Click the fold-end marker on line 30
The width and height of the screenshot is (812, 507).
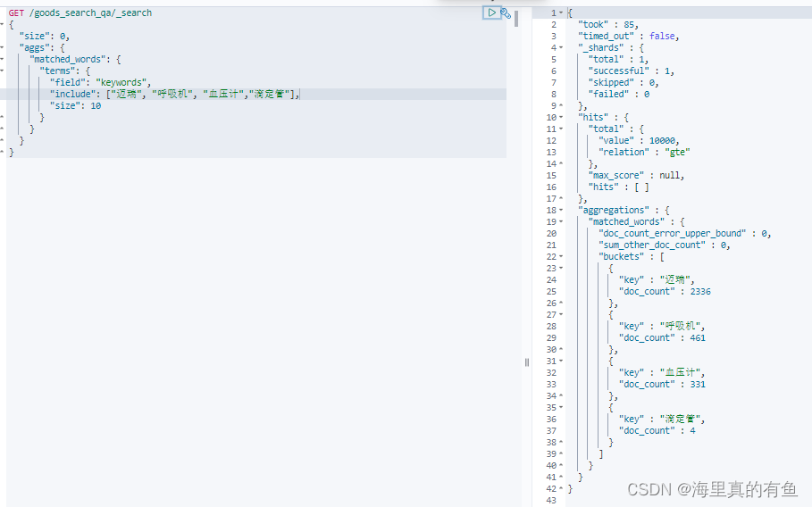coord(561,350)
